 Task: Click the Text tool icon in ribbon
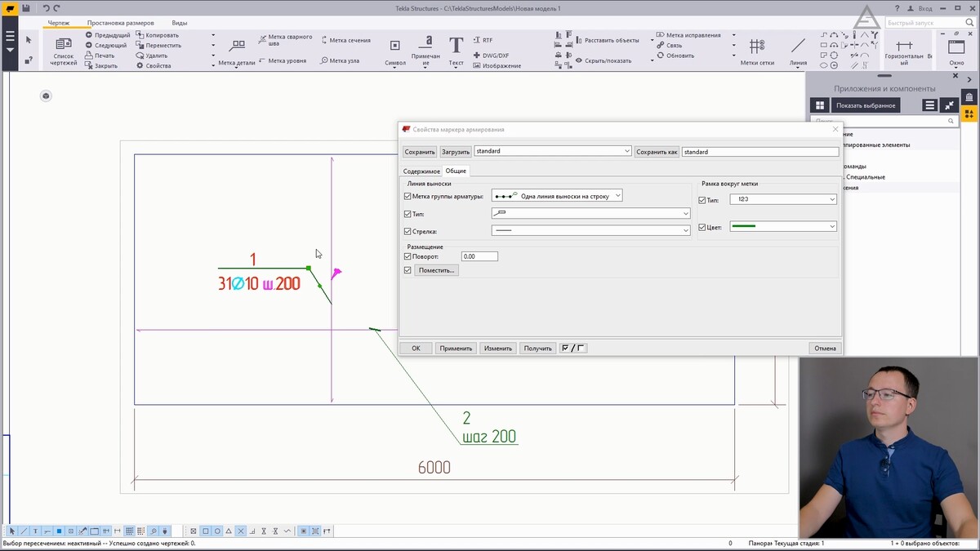pyautogui.click(x=456, y=46)
